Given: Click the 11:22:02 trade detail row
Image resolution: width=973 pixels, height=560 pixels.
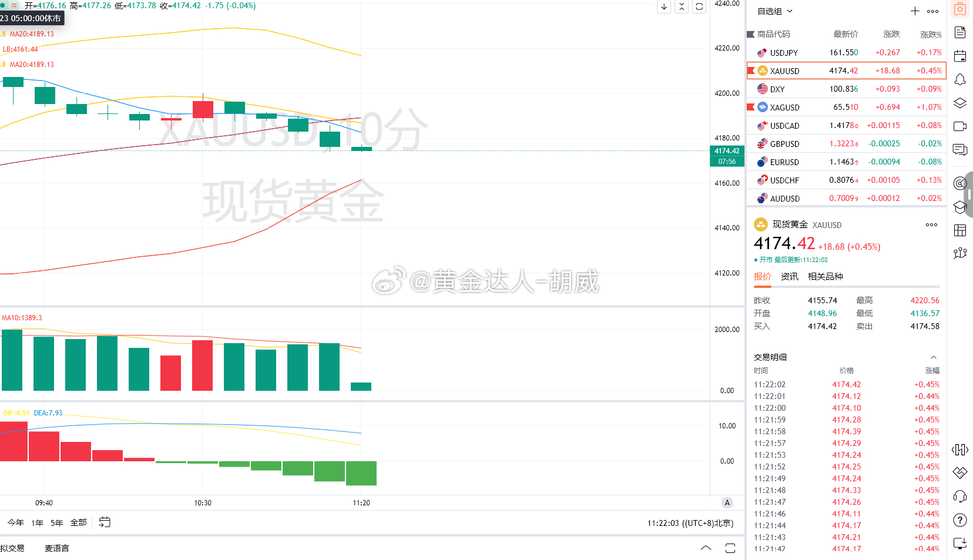Looking at the screenshot, I should click(x=846, y=384).
